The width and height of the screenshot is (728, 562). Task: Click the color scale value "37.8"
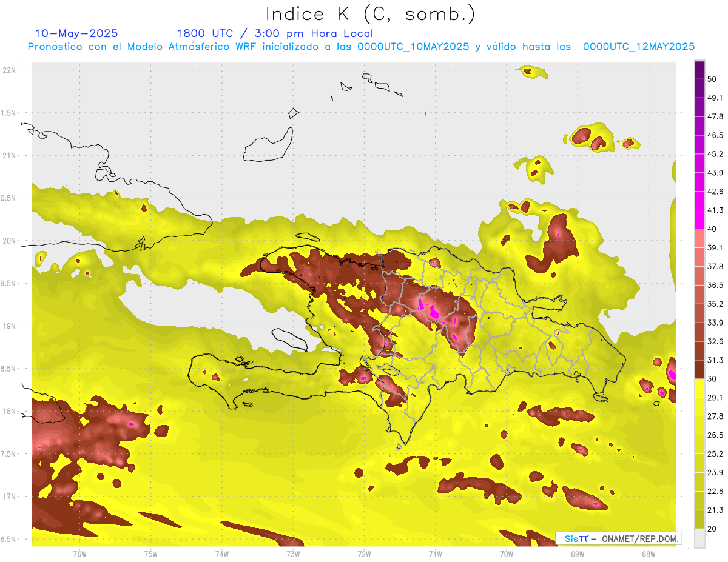(715, 267)
